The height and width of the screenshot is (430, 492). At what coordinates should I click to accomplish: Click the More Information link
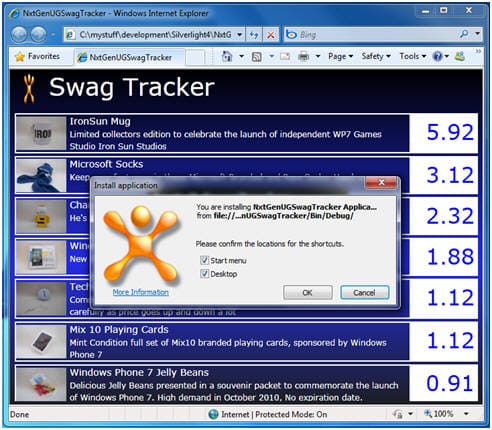(x=141, y=292)
